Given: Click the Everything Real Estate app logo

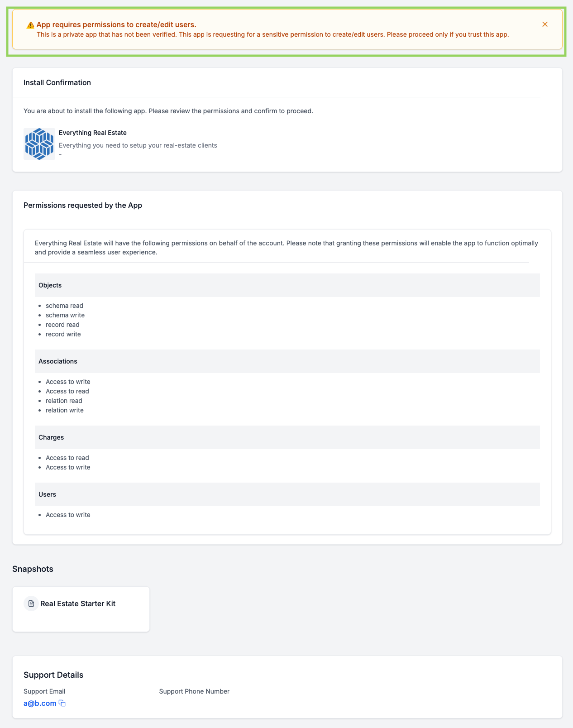Looking at the screenshot, I should pyautogui.click(x=39, y=144).
